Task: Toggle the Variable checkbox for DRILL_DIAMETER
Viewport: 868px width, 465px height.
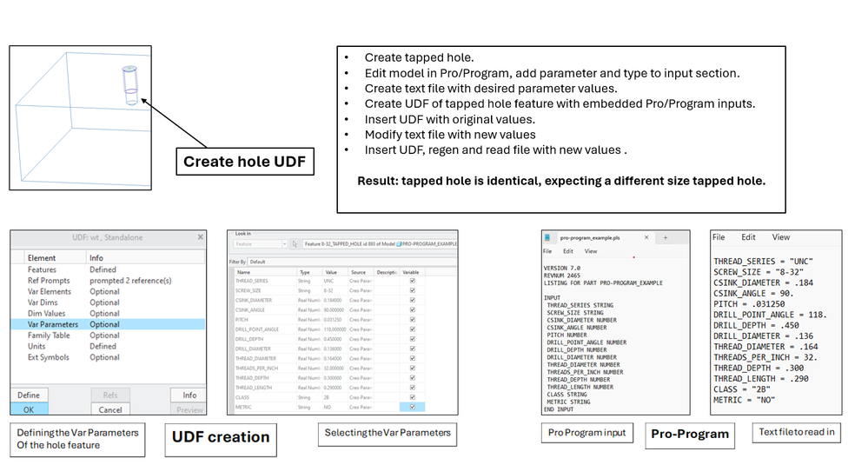Action: (412, 349)
